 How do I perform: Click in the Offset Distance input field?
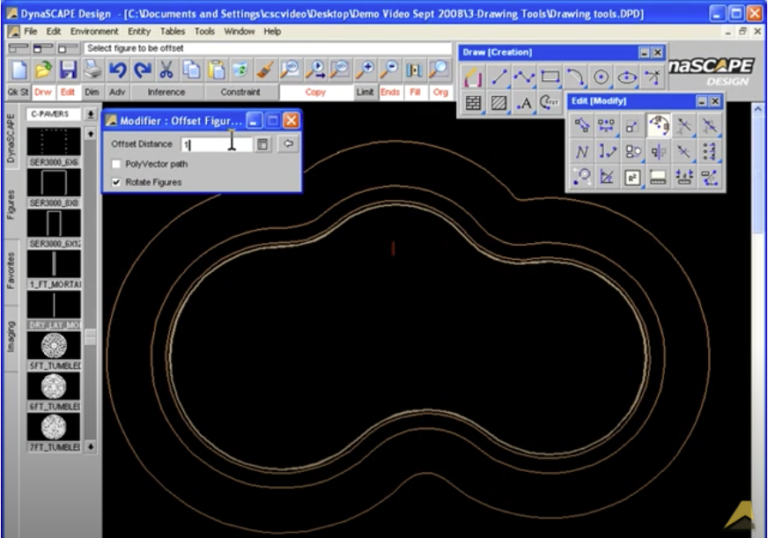click(x=216, y=145)
